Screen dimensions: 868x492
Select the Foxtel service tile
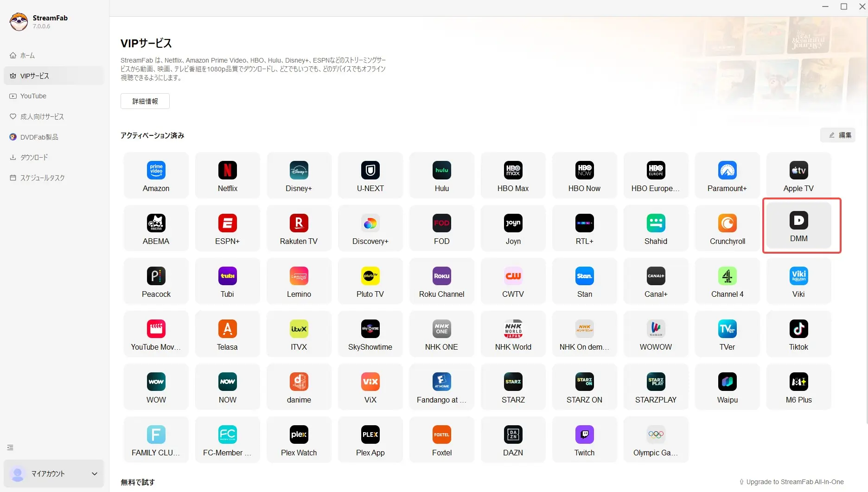(x=442, y=440)
